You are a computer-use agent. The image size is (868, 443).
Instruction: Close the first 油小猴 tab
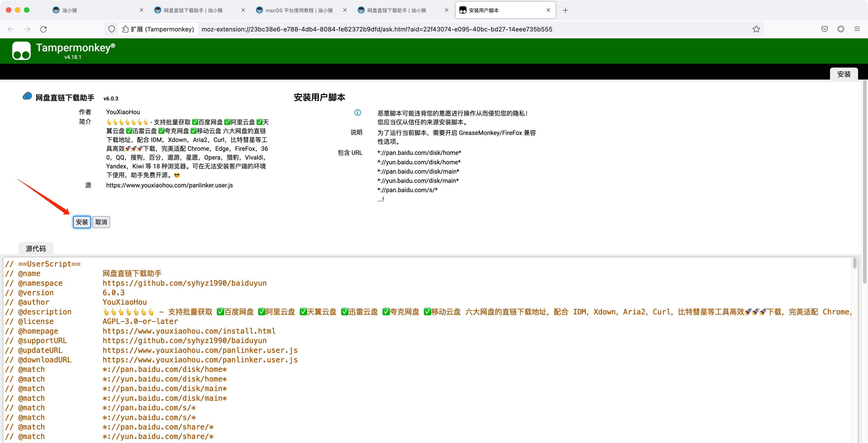pos(142,10)
